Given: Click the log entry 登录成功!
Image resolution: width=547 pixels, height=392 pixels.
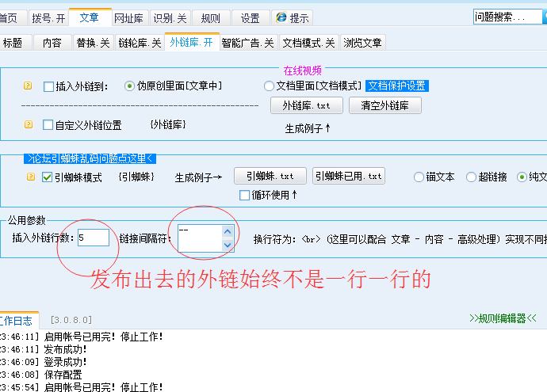Looking at the screenshot, I should [65, 362].
